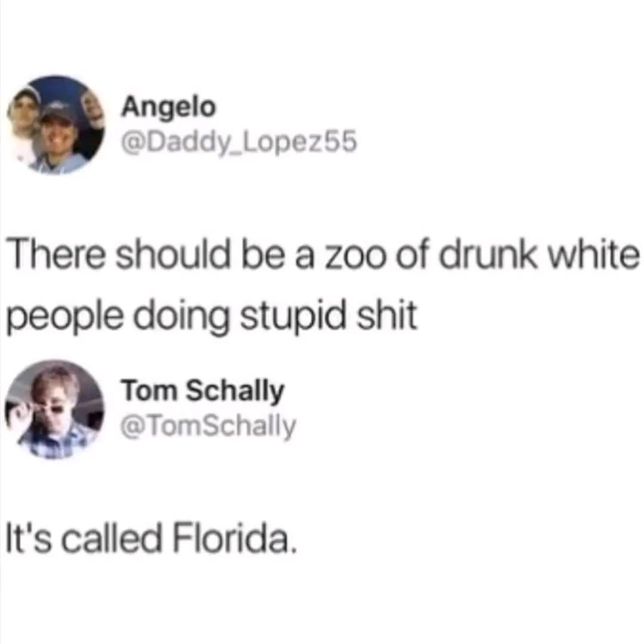Click the word "stupid" in the tweet
Image resolution: width=644 pixels, height=644 pixels.
click(x=292, y=316)
